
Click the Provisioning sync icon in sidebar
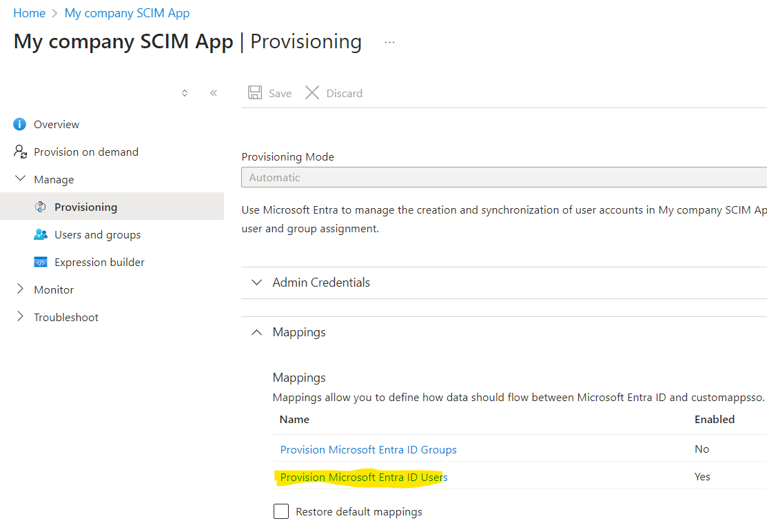pyautogui.click(x=41, y=207)
